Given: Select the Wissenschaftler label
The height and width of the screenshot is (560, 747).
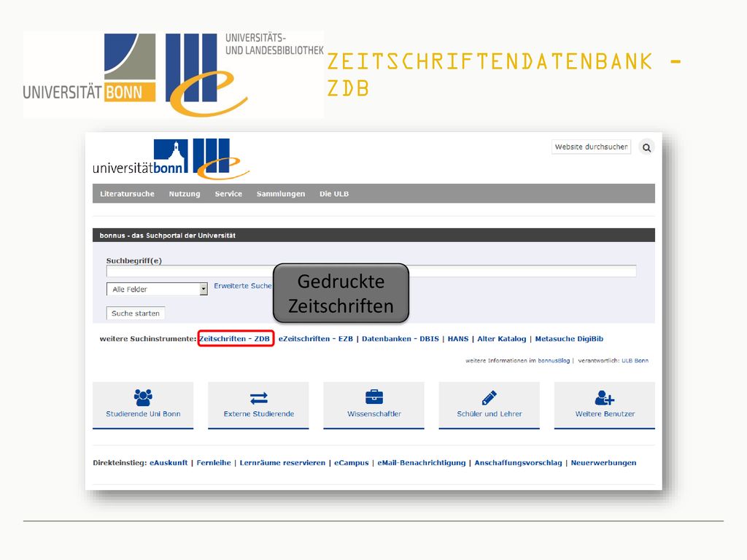Looking at the screenshot, I should [374, 414].
